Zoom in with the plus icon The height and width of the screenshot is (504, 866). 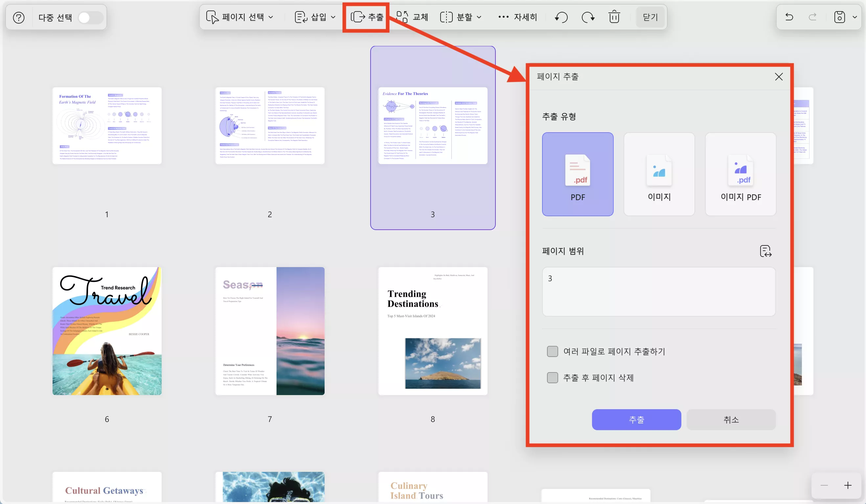coord(848,485)
